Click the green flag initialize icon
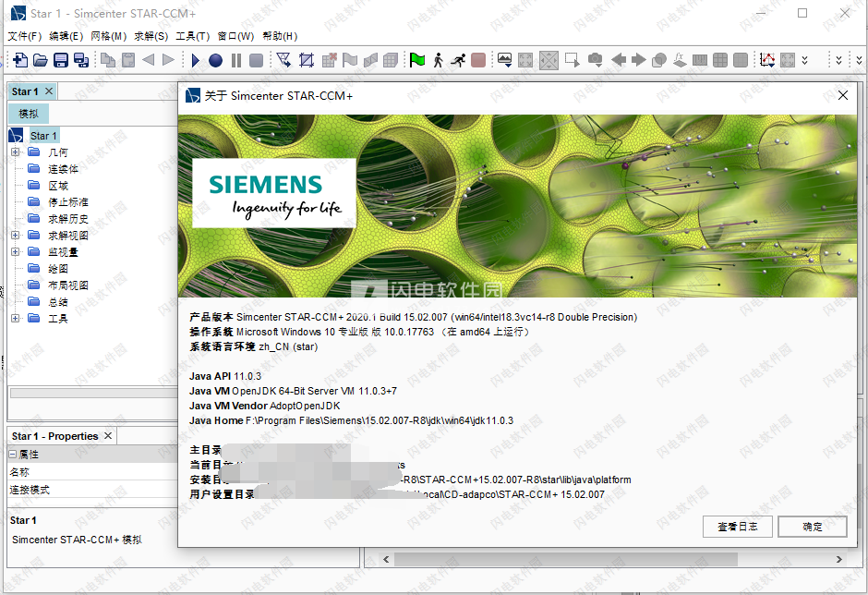Image resolution: width=868 pixels, height=595 pixels. click(x=417, y=60)
